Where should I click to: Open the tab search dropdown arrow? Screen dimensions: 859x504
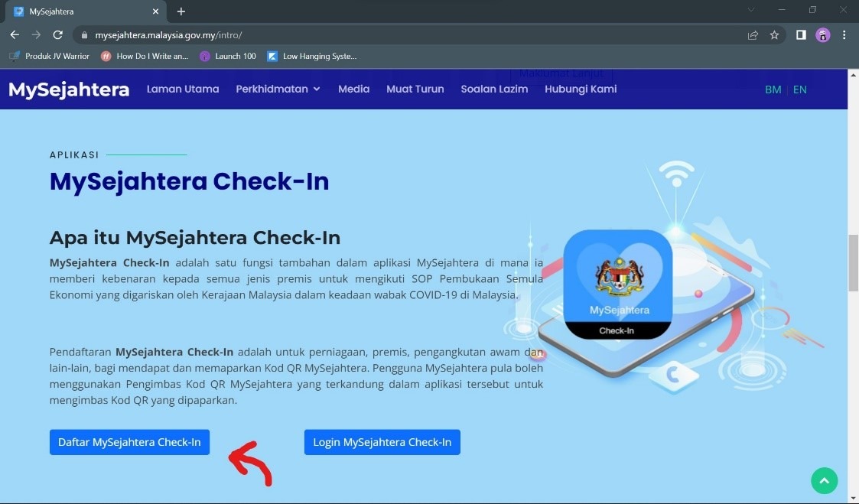pos(751,10)
